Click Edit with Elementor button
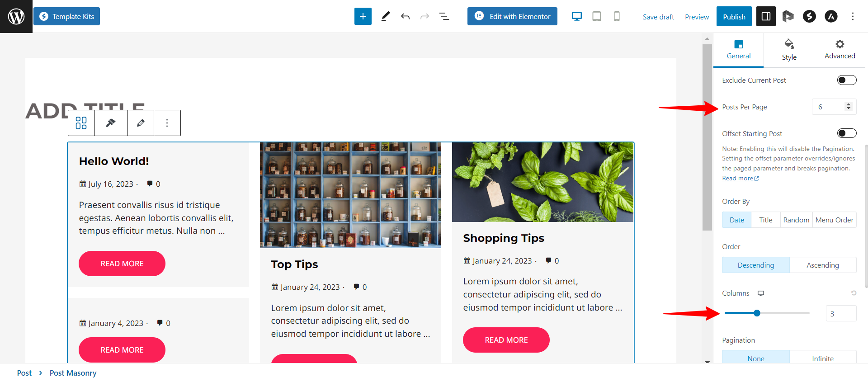The width and height of the screenshot is (868, 382). (512, 16)
